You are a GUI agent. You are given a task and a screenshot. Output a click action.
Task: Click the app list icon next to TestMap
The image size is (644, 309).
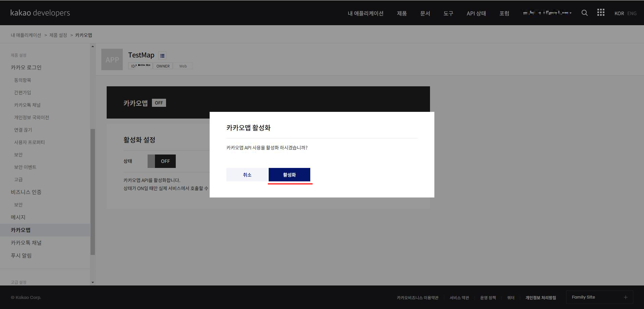point(162,55)
